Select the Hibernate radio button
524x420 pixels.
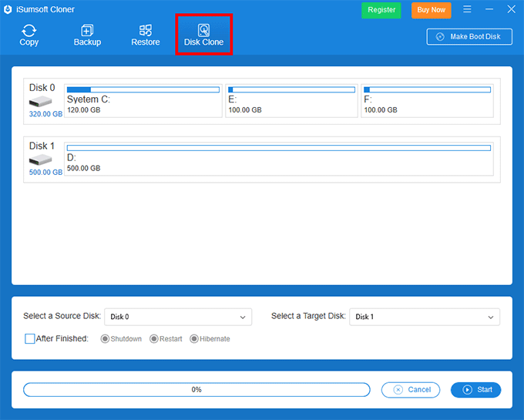(x=194, y=339)
